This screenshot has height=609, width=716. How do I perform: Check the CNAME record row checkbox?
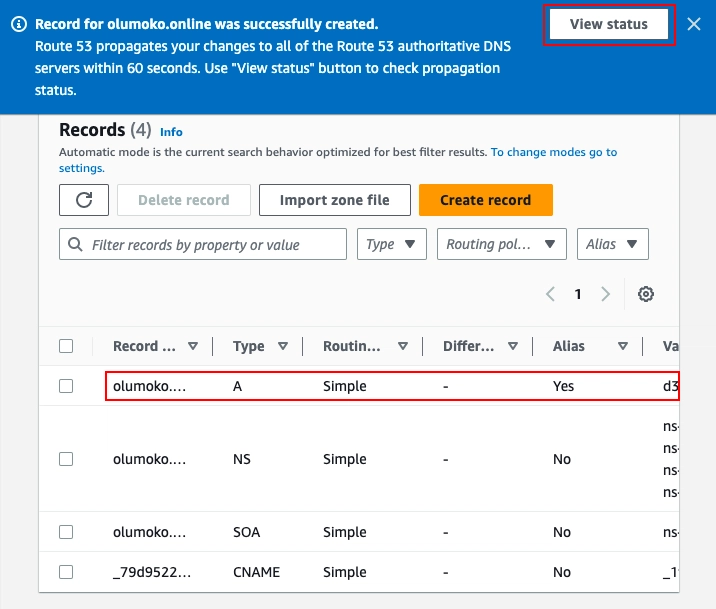(x=66, y=572)
